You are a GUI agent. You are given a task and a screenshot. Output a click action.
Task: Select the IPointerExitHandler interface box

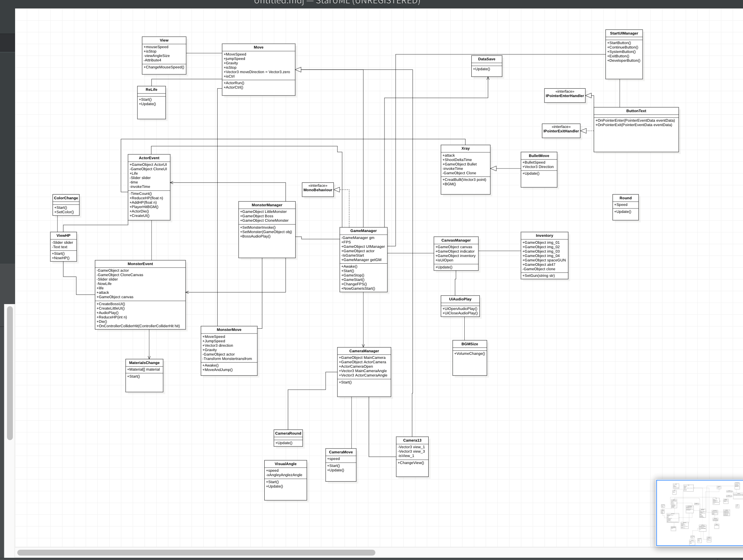point(561,131)
